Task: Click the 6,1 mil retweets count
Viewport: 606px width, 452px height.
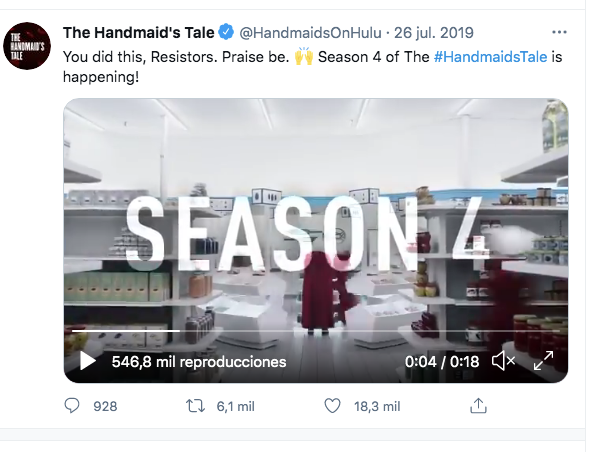Action: (235, 406)
